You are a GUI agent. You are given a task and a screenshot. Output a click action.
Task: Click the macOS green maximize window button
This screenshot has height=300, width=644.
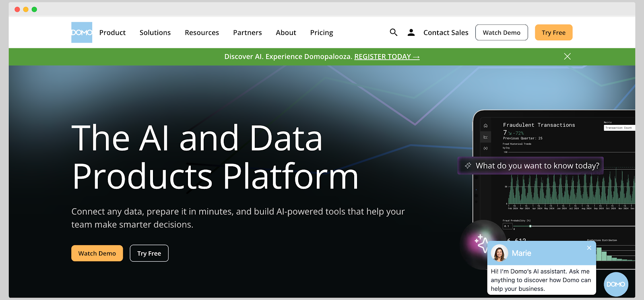(x=34, y=9)
